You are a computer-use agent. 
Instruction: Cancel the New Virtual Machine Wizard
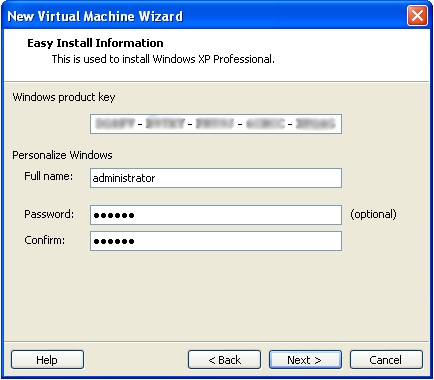(386, 360)
